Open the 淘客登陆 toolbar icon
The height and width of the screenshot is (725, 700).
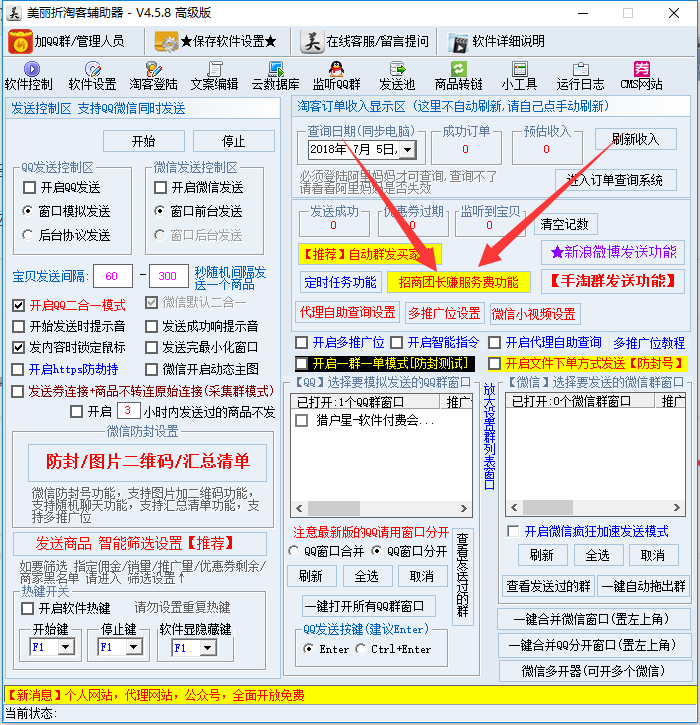pos(154,69)
